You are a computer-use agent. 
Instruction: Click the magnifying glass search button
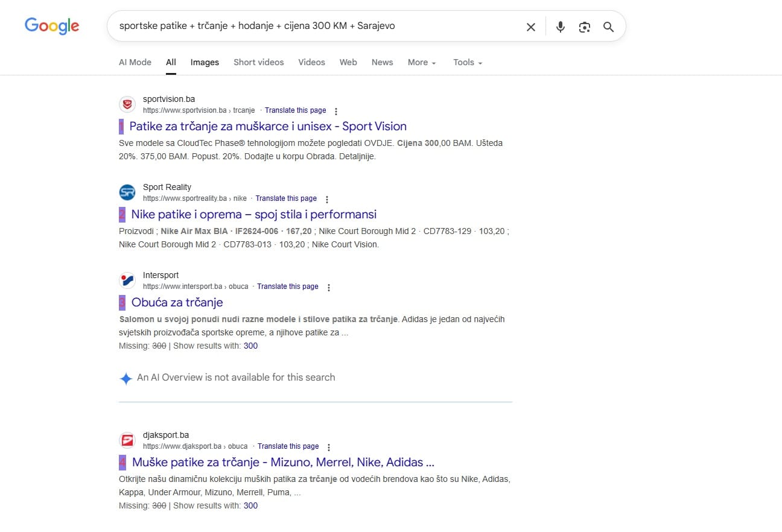608,27
